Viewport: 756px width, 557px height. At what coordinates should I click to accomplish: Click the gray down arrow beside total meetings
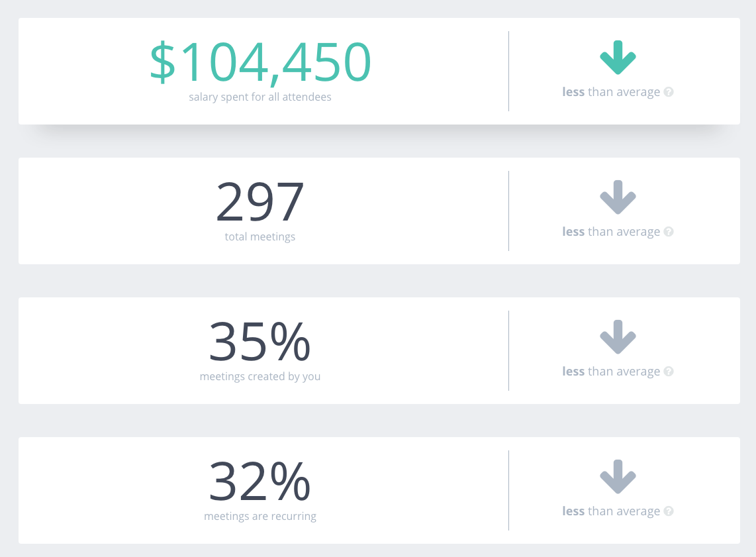(618, 197)
